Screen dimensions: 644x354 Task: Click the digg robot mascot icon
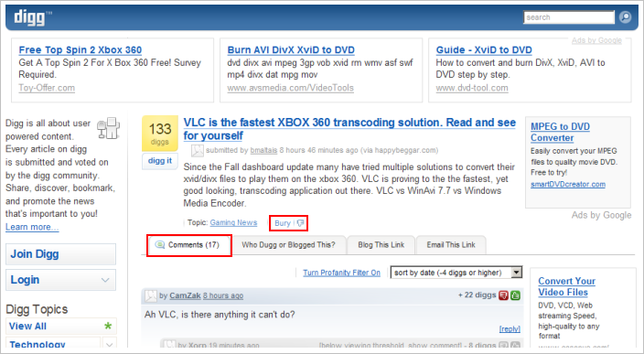click(x=109, y=128)
